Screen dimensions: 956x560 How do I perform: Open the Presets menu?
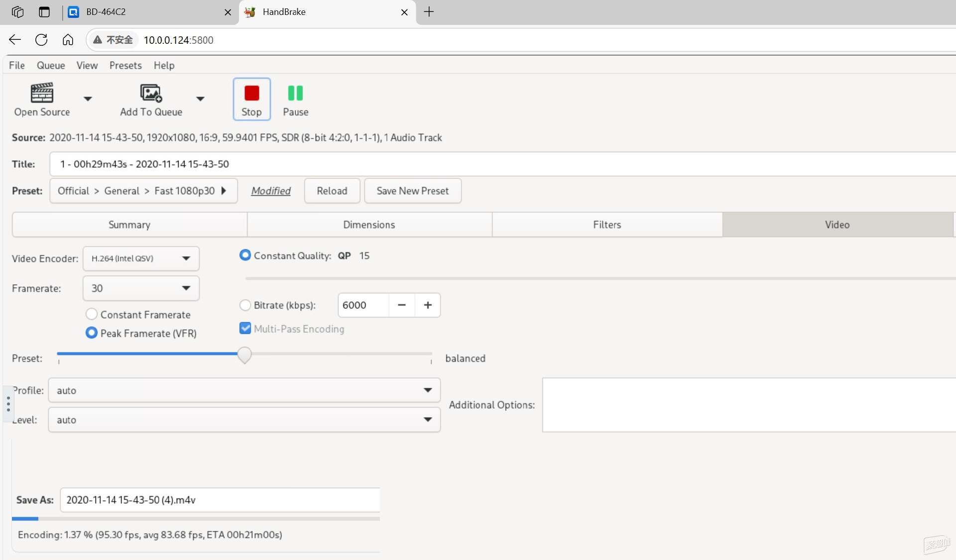125,65
